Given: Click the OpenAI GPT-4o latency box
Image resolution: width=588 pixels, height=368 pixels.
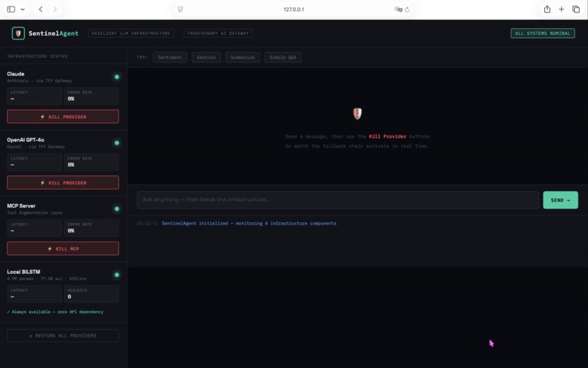Looking at the screenshot, I should click(x=34, y=162).
